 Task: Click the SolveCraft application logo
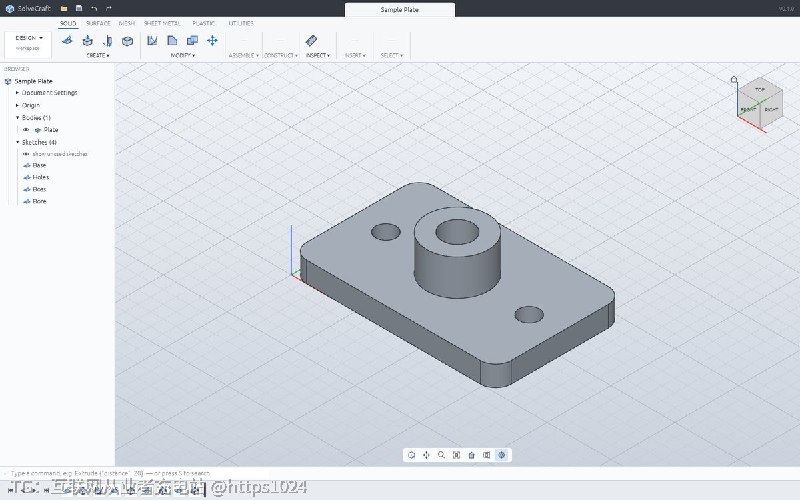[x=9, y=9]
